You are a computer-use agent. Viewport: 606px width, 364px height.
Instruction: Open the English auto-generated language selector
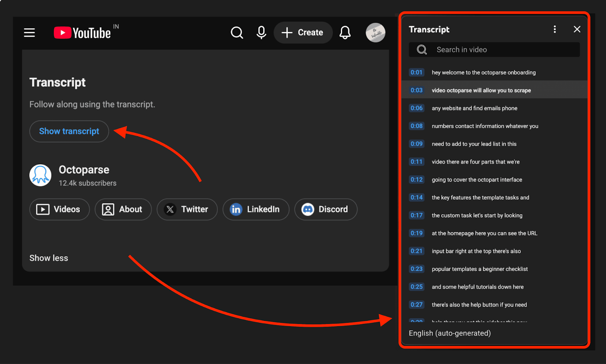(x=449, y=333)
